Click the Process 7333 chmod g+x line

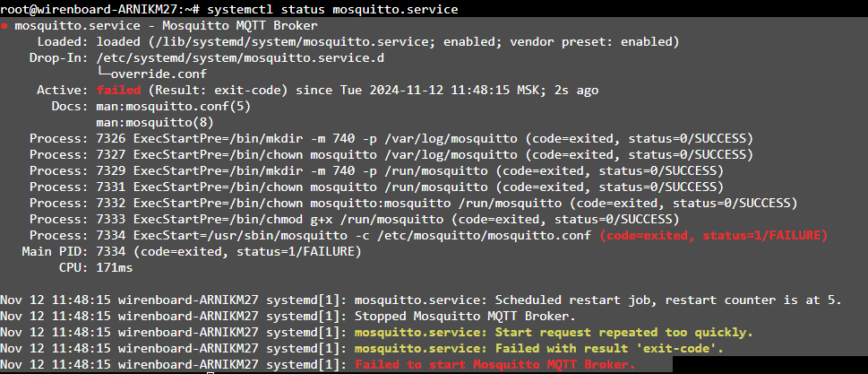(x=355, y=220)
